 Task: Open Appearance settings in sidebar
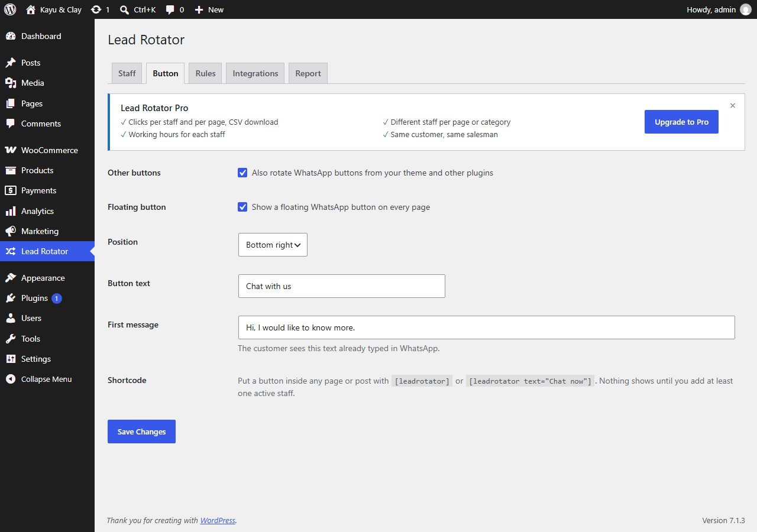(x=47, y=278)
